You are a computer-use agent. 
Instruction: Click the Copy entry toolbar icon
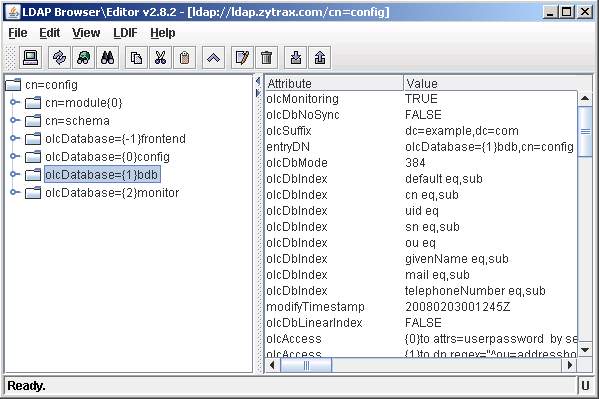tap(136, 58)
